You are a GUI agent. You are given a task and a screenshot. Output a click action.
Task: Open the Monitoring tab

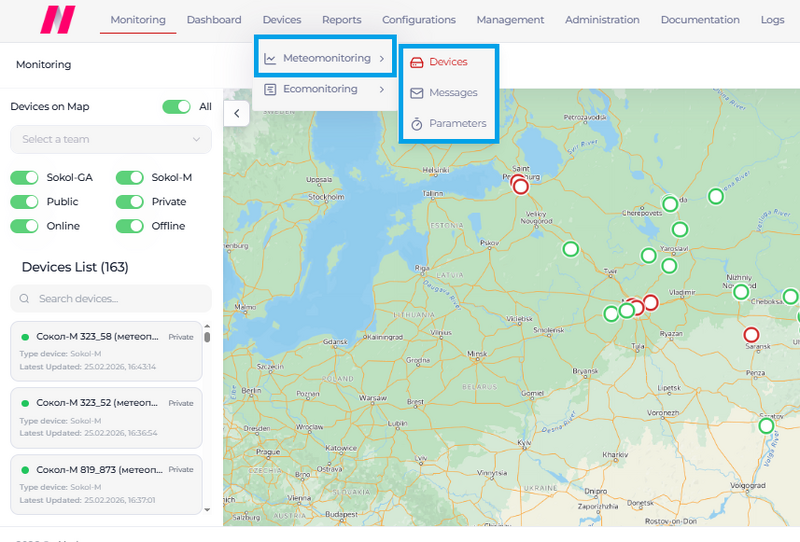138,20
